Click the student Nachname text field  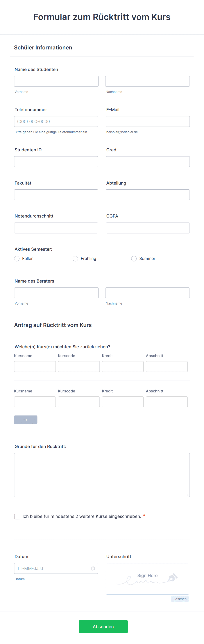147,81
